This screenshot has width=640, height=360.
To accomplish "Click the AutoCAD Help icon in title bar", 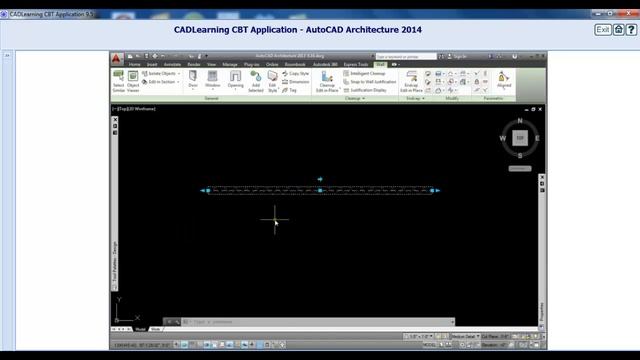I will tap(515, 56).
